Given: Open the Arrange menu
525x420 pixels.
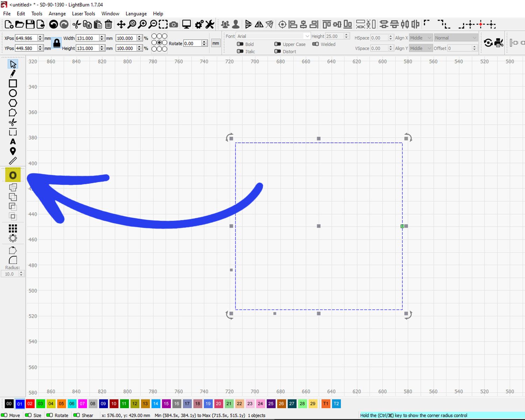Looking at the screenshot, I should [57, 14].
